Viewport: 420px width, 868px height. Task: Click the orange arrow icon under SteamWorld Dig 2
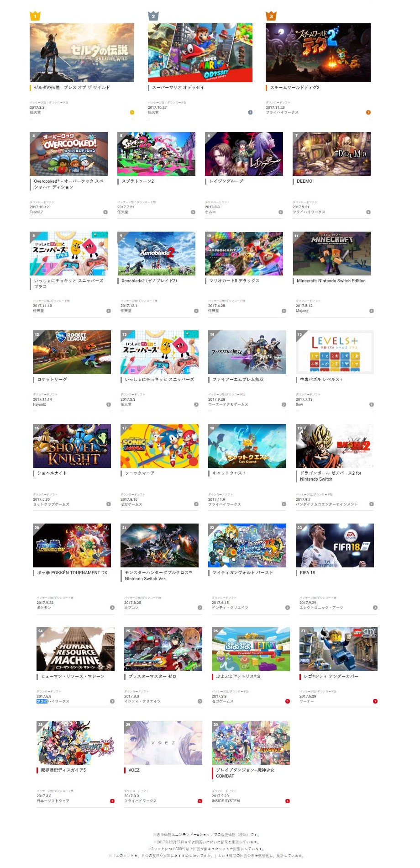[x=368, y=112]
